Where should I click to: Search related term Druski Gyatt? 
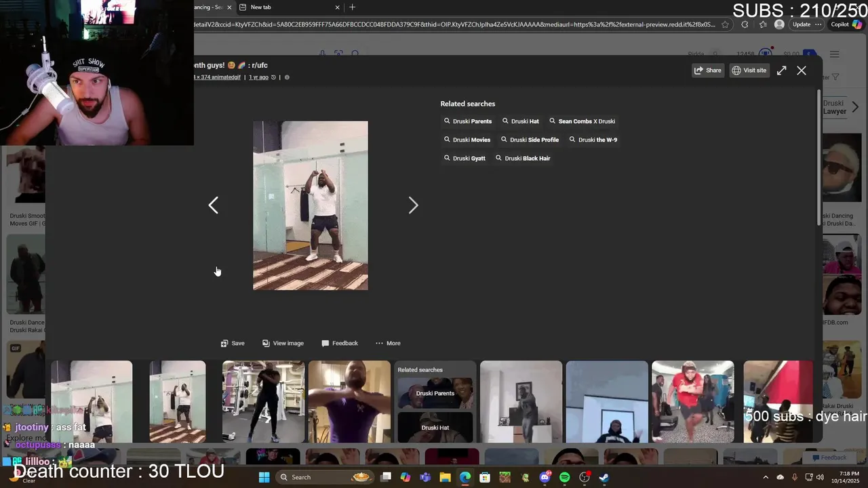pos(465,158)
